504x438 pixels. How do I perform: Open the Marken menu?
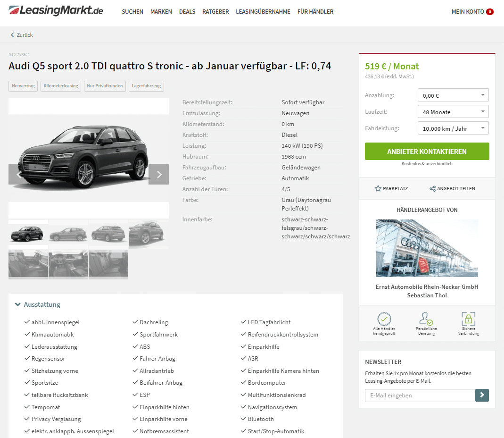coord(161,12)
